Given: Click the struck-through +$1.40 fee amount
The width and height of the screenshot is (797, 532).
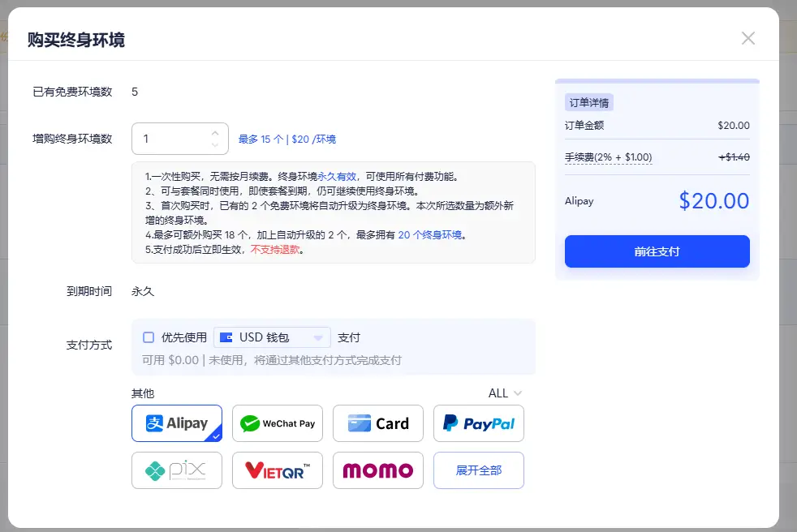Looking at the screenshot, I should [734, 157].
